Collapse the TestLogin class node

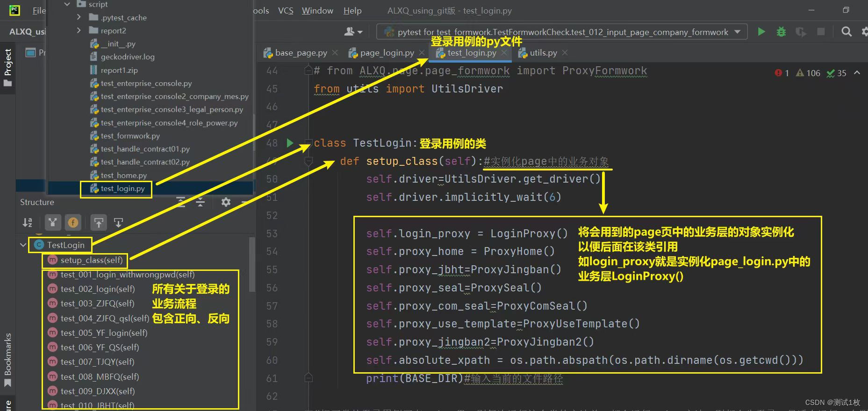pos(23,245)
